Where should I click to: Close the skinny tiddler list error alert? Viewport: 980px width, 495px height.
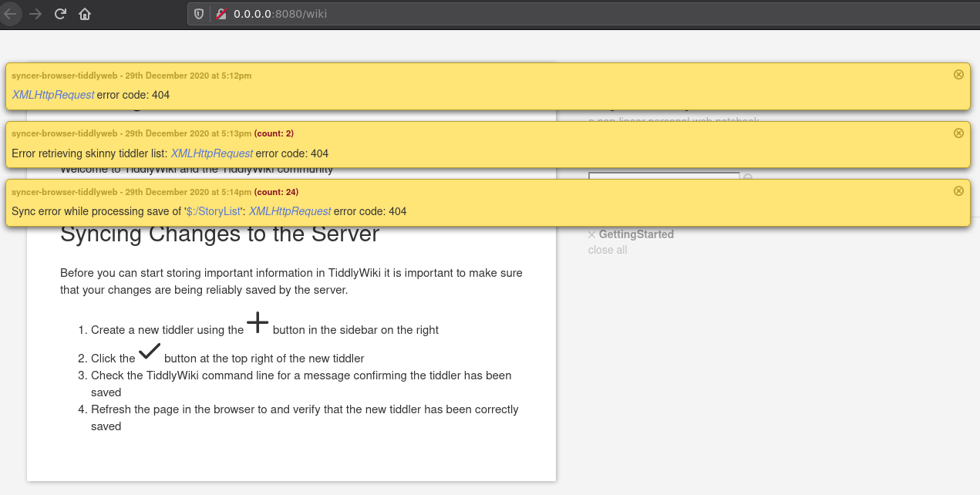[958, 133]
